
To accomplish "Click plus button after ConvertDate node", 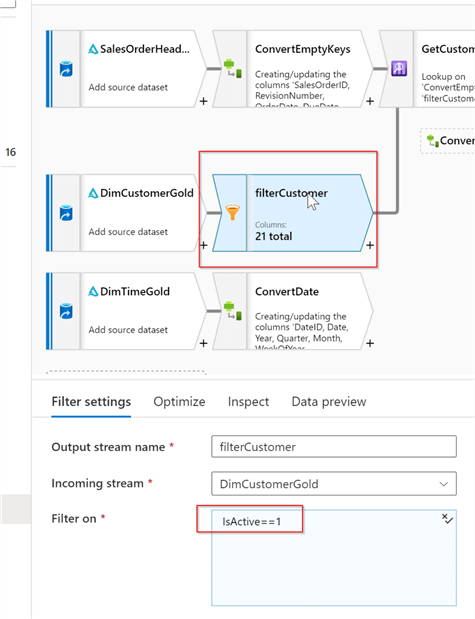I will [x=370, y=343].
